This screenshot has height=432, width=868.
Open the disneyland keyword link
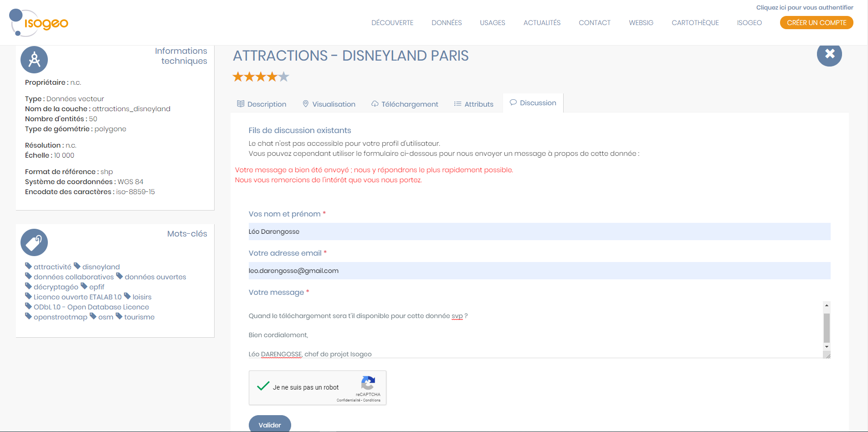tap(101, 267)
